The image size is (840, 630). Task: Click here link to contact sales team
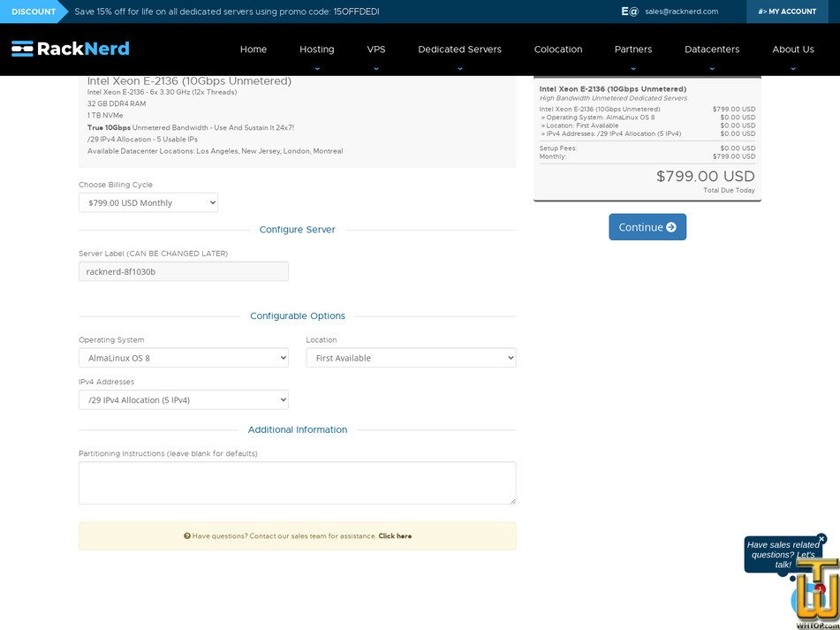click(395, 535)
